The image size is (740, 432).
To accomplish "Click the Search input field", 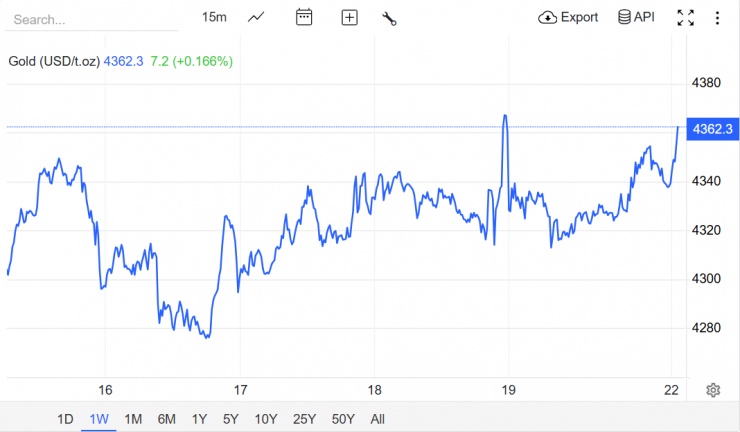I will click(x=90, y=19).
